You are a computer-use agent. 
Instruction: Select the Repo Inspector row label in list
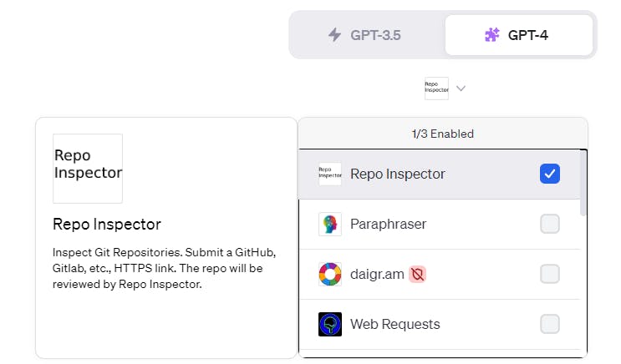coord(398,174)
